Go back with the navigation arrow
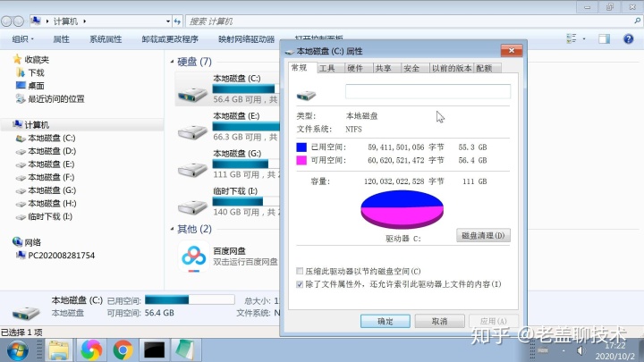Viewport: 644px width, 362px height. [x=5, y=21]
